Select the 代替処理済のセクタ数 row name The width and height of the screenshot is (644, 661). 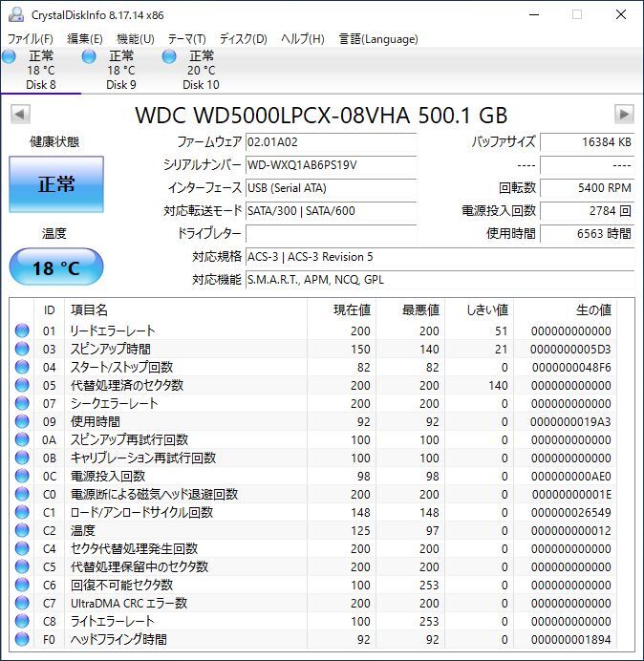point(126,385)
